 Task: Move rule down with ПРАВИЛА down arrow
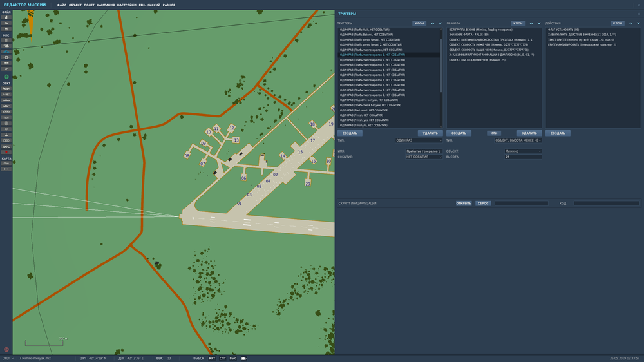click(x=539, y=23)
